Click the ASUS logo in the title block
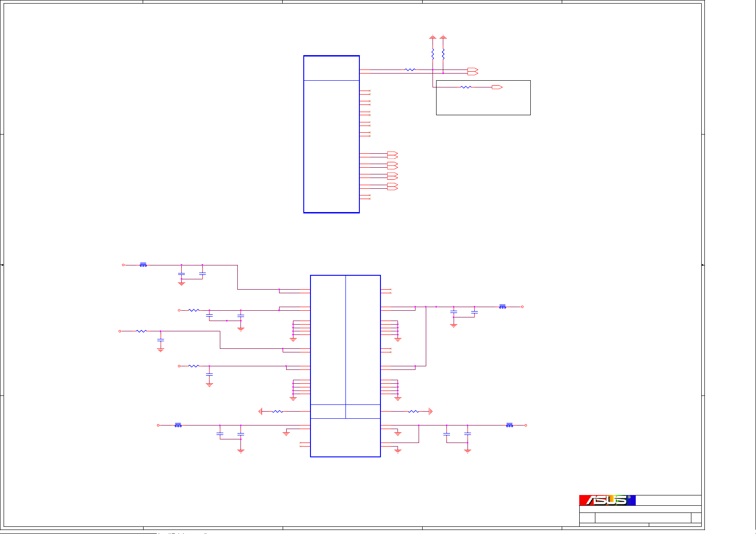 click(607, 500)
